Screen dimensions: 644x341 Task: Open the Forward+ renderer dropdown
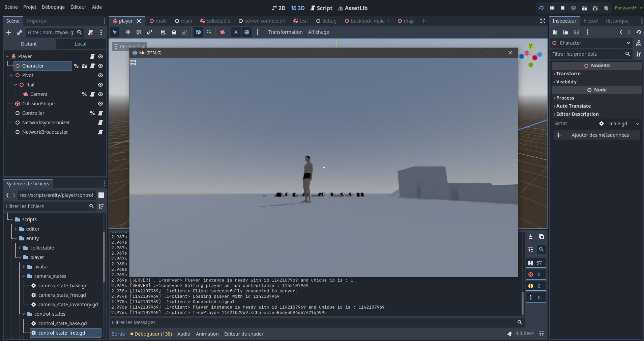coord(628,8)
